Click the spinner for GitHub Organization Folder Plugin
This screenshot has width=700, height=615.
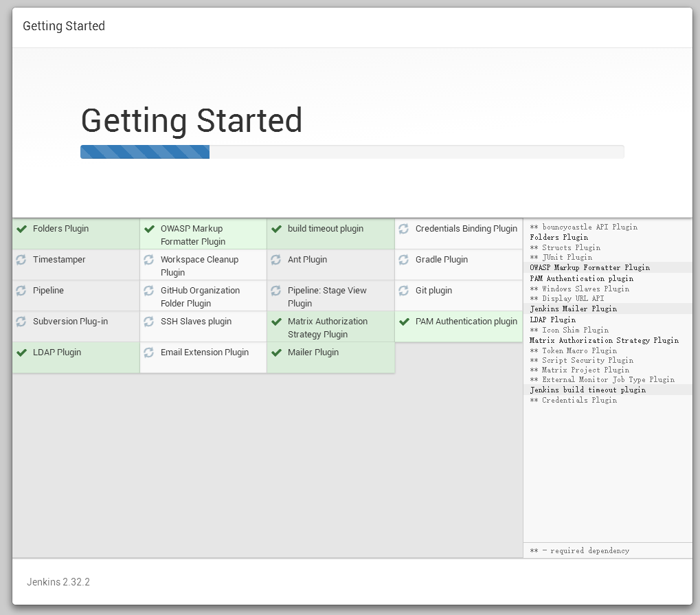click(148, 291)
